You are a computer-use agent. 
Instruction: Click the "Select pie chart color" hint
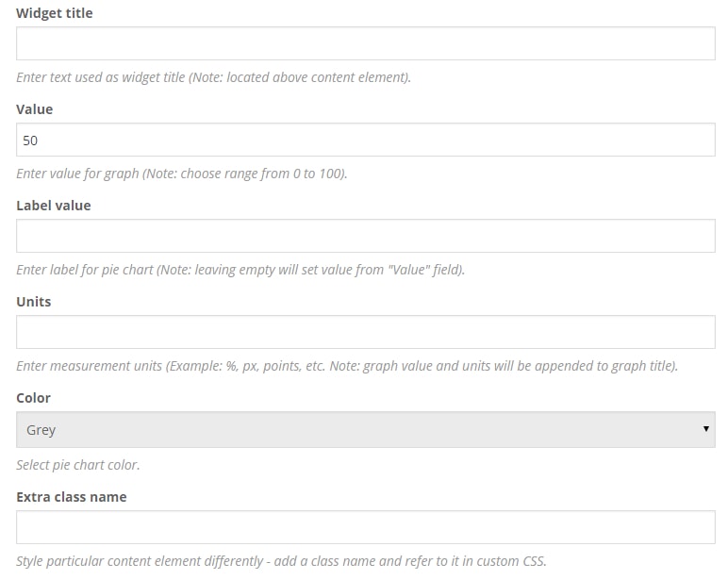(78, 465)
